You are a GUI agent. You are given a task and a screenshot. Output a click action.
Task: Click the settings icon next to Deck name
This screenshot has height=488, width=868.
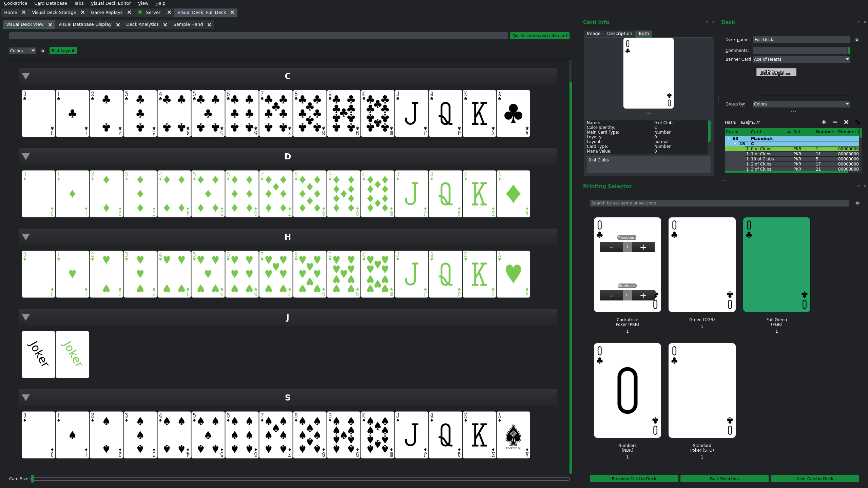coord(856,40)
